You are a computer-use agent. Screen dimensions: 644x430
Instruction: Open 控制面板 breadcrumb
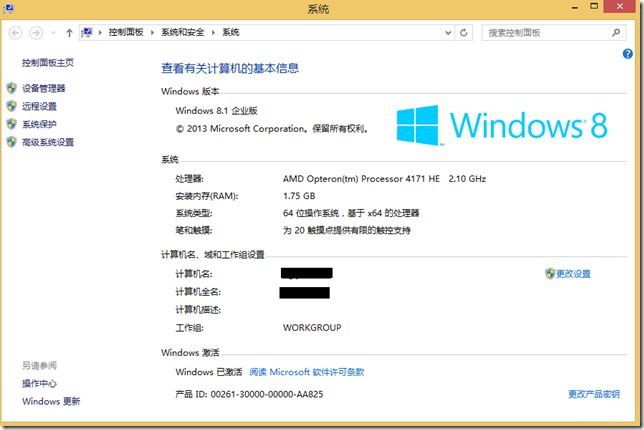point(126,32)
